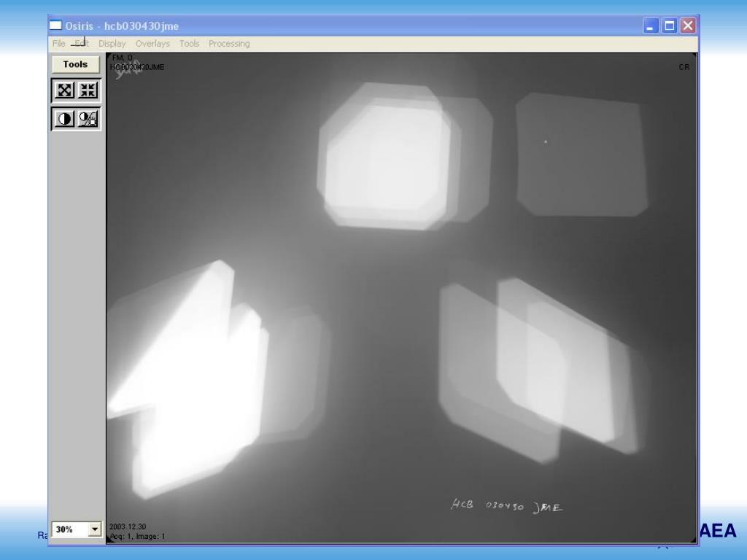Click the 30% zoom value field
Screen dimensions: 747x560
70,529
